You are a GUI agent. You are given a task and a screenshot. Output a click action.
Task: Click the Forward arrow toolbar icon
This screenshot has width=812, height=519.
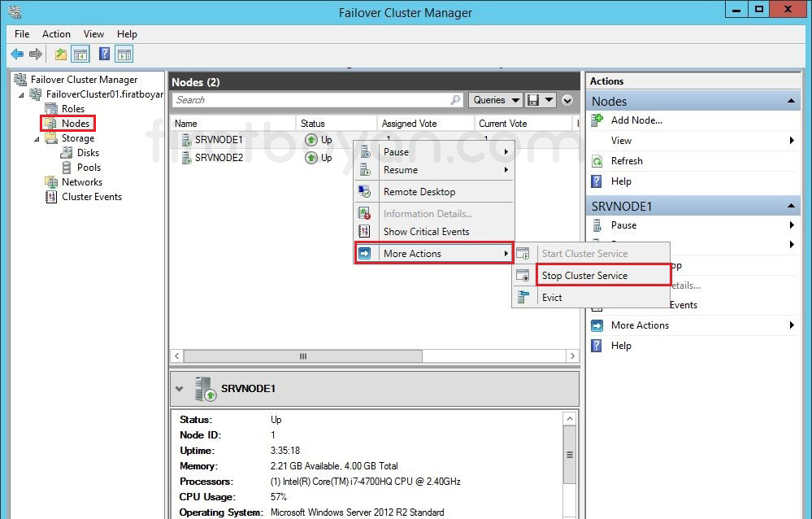(x=35, y=54)
